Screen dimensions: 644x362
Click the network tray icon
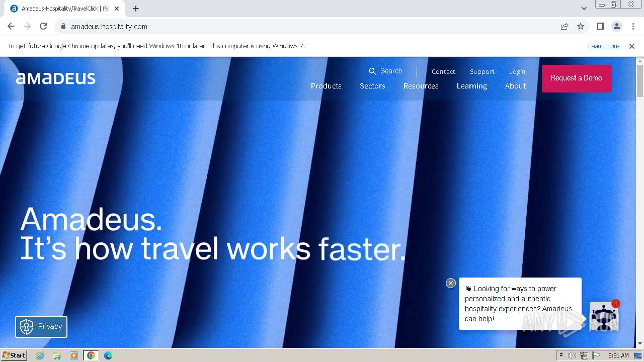point(584,355)
